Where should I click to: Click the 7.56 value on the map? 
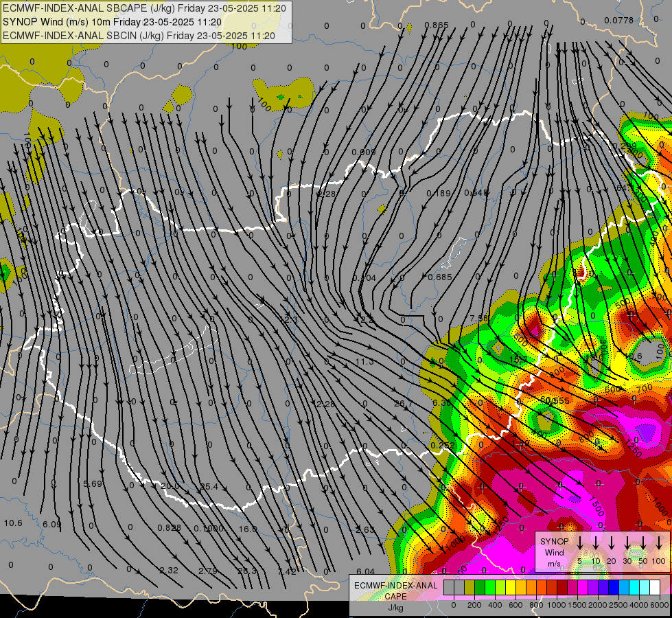pos(478,318)
